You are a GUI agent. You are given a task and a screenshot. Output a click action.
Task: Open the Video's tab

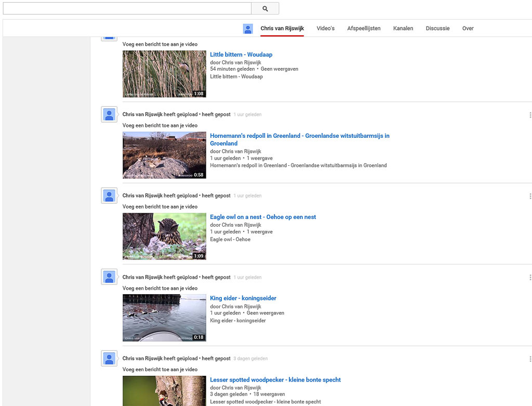(325, 29)
